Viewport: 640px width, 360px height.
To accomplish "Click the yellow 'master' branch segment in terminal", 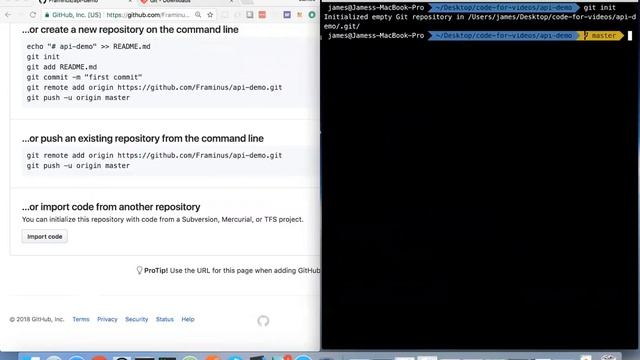I will (601, 36).
